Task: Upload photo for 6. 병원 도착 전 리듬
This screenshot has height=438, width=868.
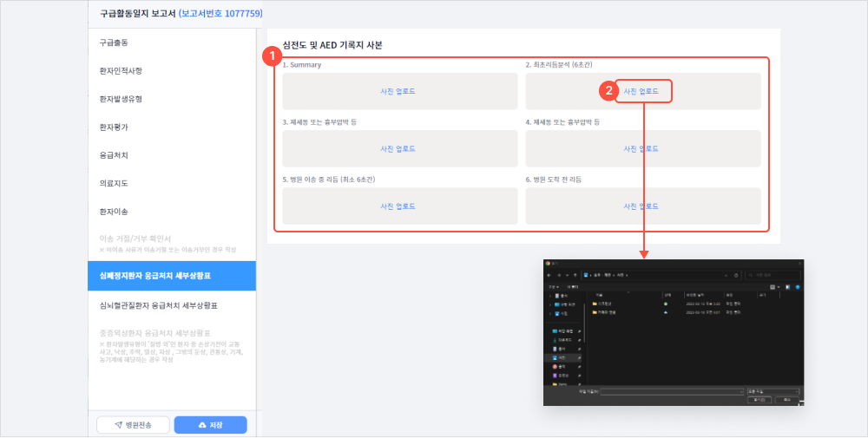Action: coord(641,206)
